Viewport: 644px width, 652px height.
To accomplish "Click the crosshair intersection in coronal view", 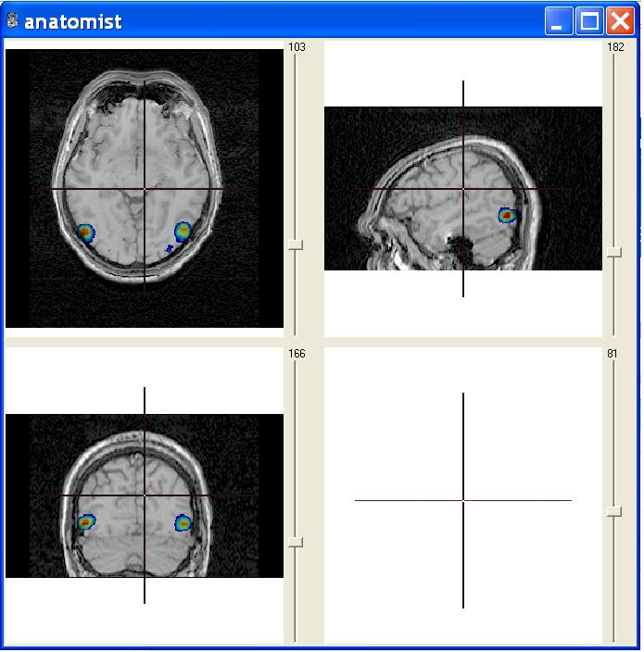I will tap(145, 495).
